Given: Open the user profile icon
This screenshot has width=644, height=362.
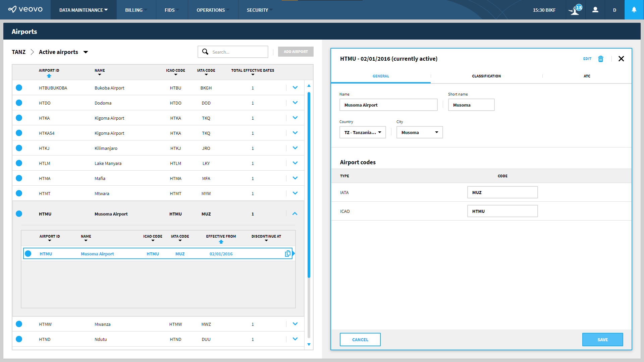Looking at the screenshot, I should (x=595, y=10).
